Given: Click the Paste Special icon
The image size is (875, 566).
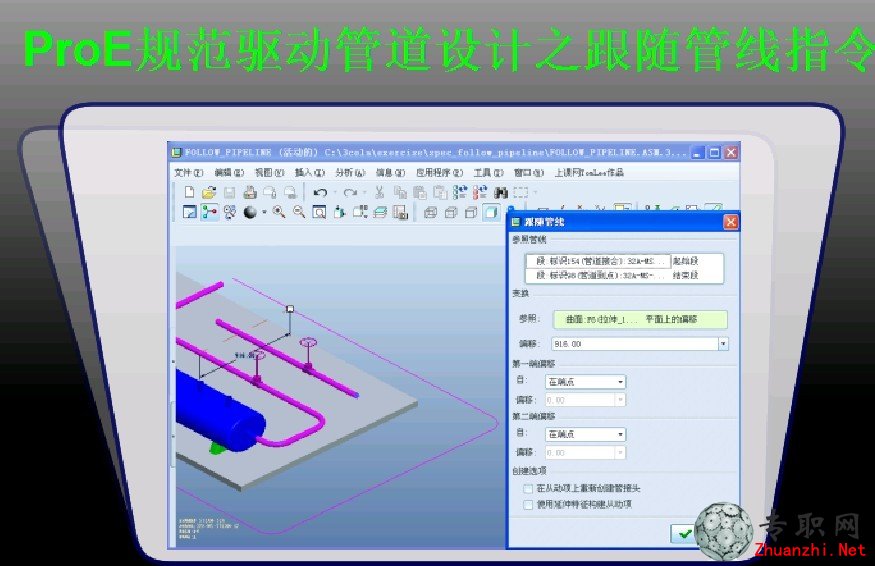Looking at the screenshot, I should 440,193.
